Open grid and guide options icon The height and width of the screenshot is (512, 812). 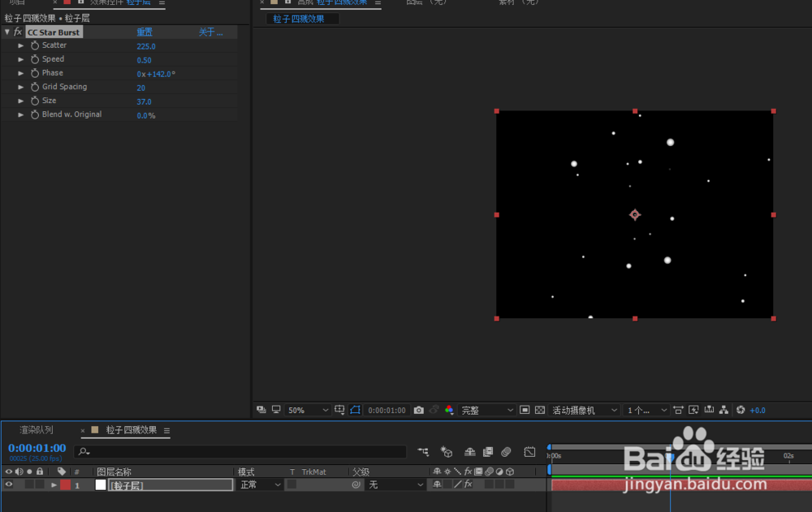coord(339,410)
